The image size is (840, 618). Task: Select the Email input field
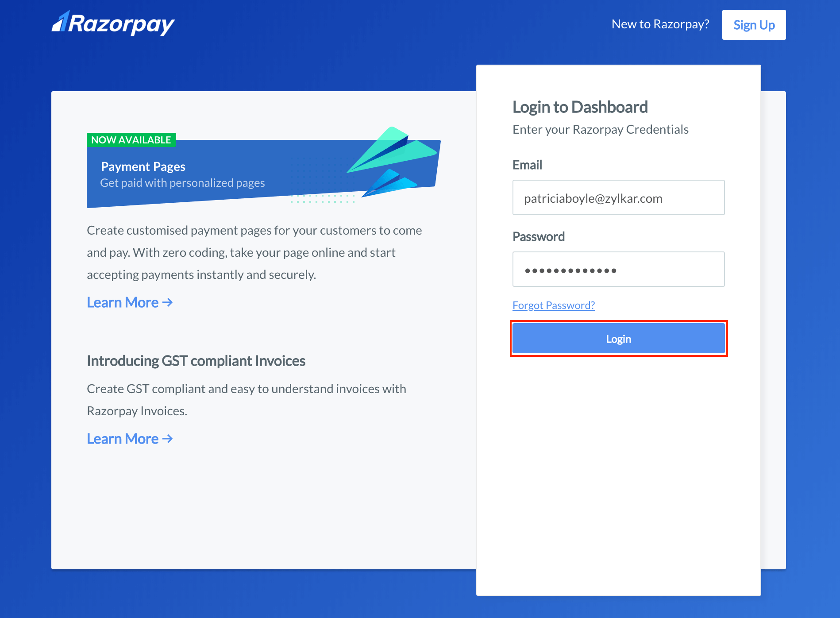point(618,198)
